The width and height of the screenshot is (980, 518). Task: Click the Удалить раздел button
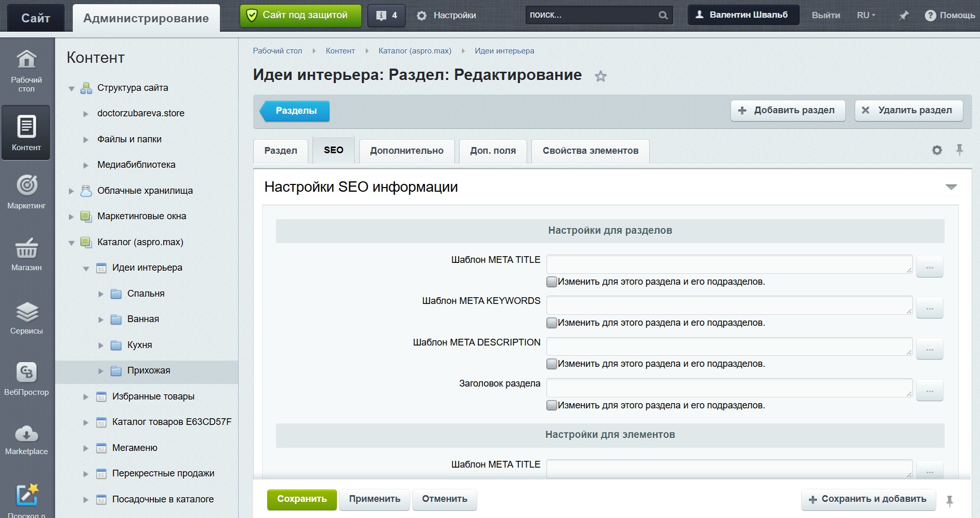(x=909, y=111)
